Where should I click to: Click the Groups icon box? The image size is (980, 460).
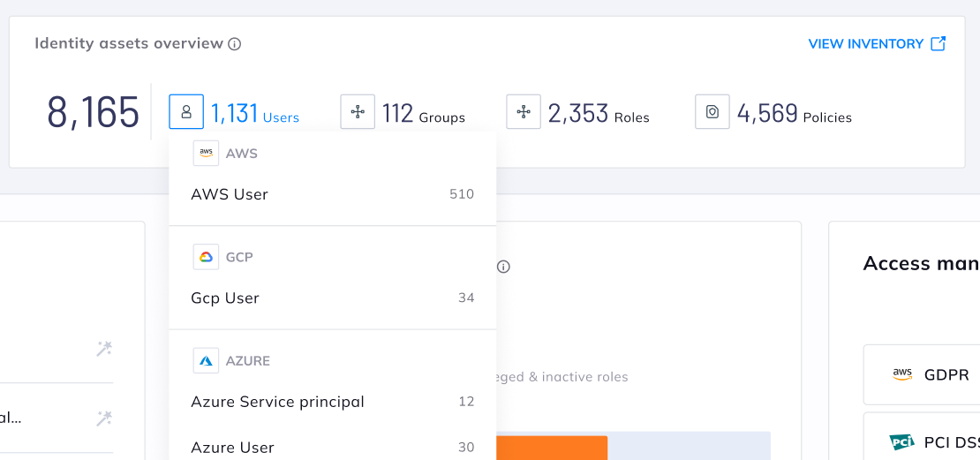pyautogui.click(x=358, y=112)
